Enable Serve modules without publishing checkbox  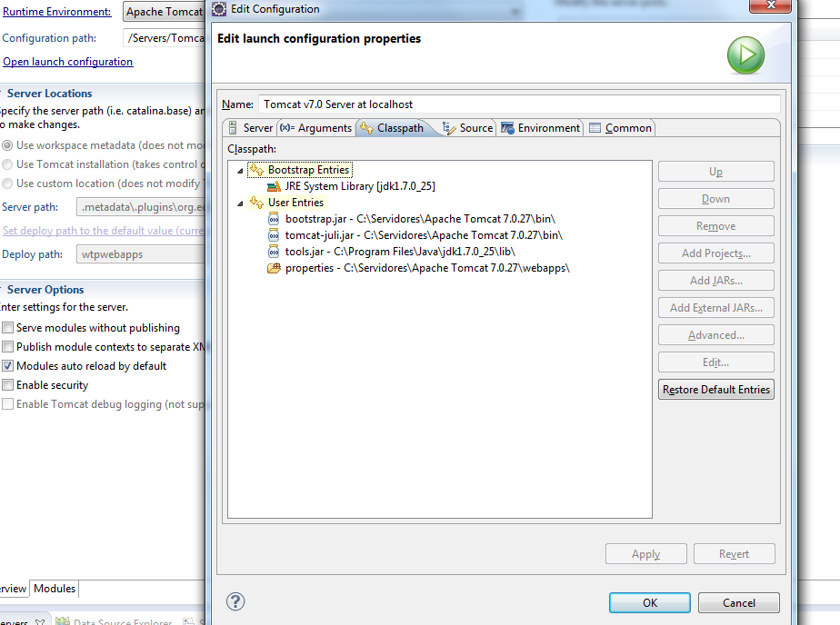[8, 328]
